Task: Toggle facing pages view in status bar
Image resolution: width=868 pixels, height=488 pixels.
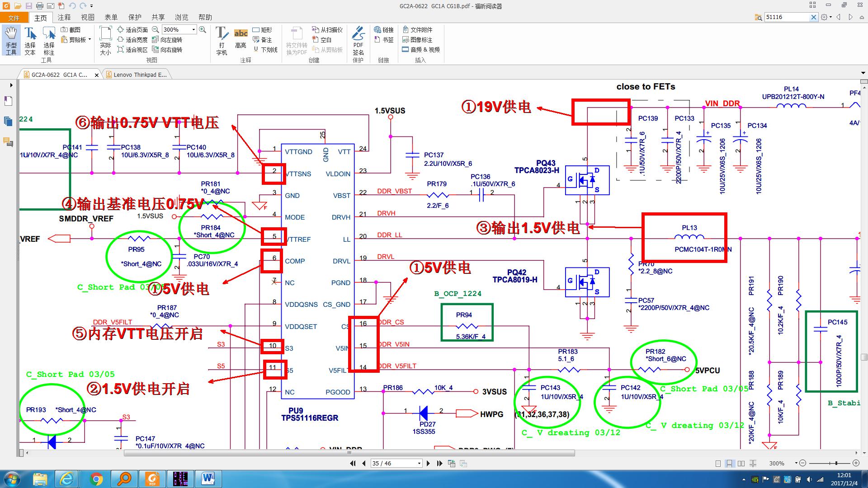Action: (x=741, y=464)
